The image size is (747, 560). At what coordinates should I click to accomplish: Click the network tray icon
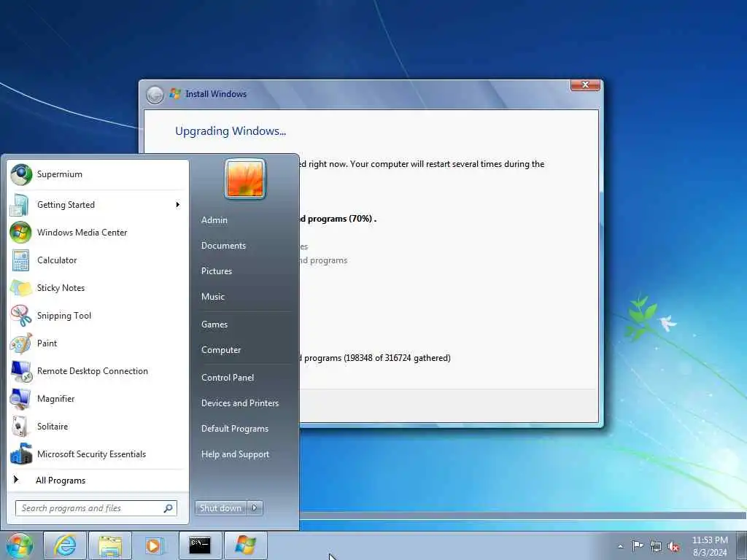tap(656, 546)
